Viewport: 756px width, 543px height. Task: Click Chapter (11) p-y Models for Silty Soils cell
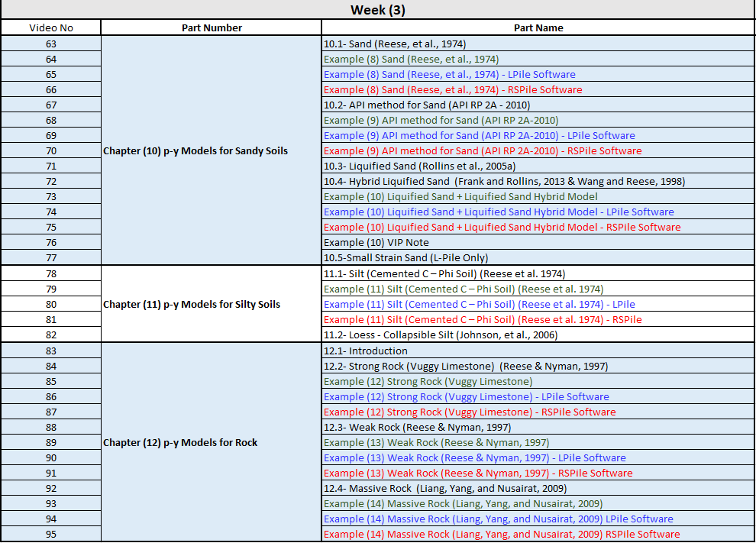click(x=192, y=304)
